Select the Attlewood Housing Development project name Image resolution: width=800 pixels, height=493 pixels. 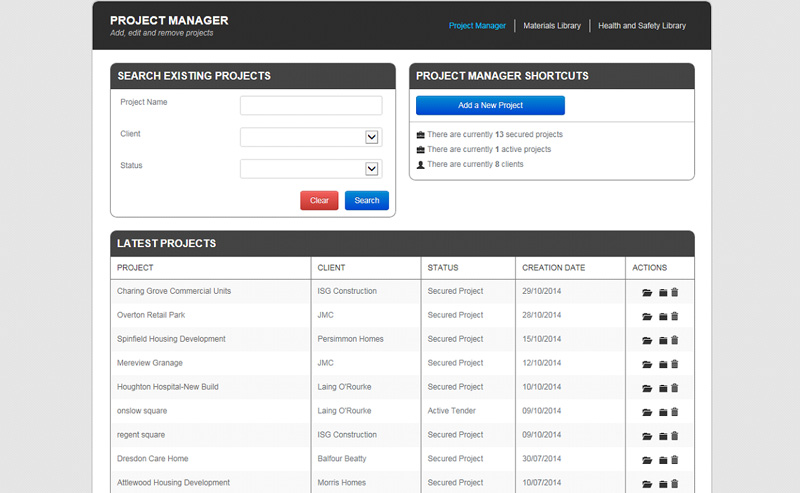(x=173, y=483)
